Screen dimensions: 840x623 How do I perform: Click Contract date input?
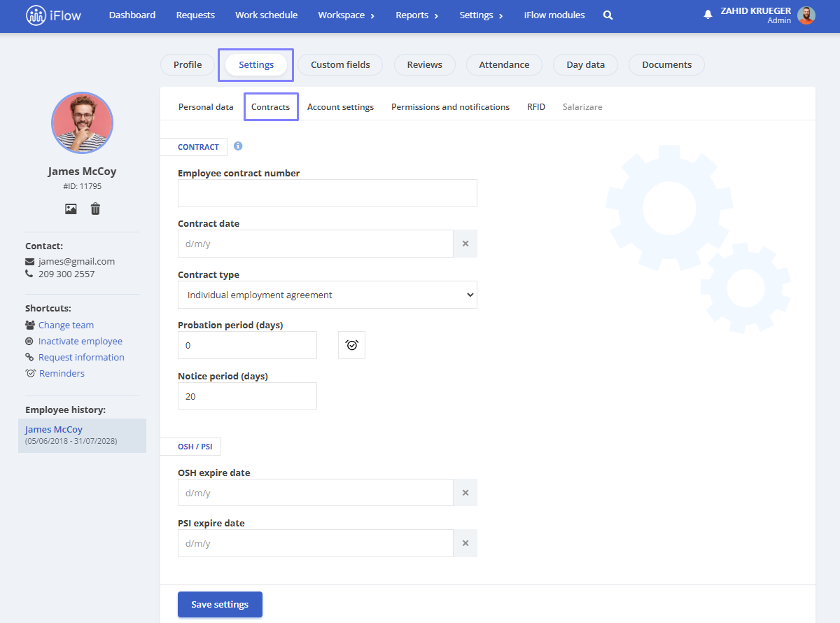tap(316, 244)
